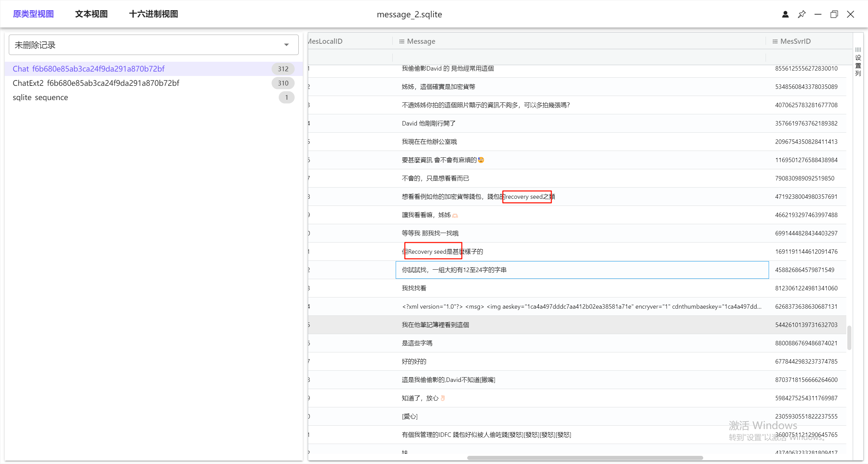868x464 pixels.
Task: Click the MesSvrID column menu icon
Action: click(775, 41)
